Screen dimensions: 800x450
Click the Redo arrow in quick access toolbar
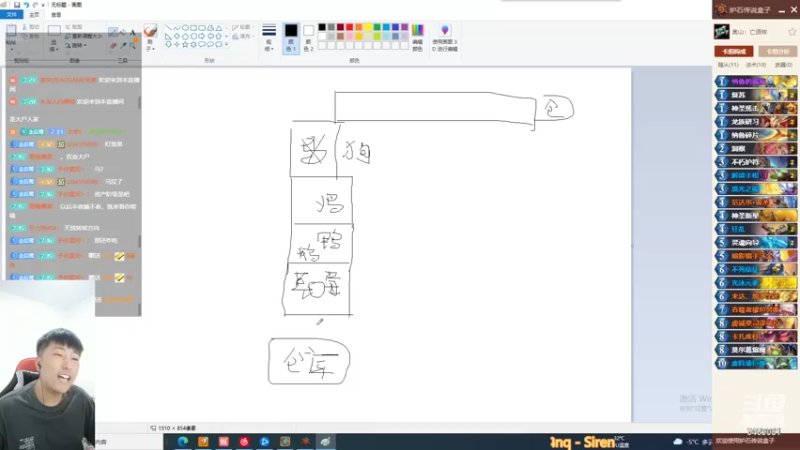[35, 5]
